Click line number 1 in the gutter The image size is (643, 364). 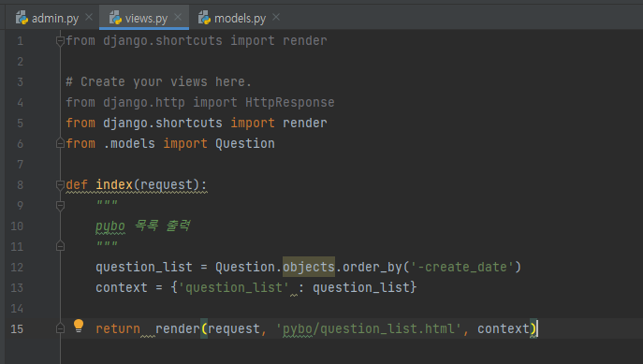20,41
